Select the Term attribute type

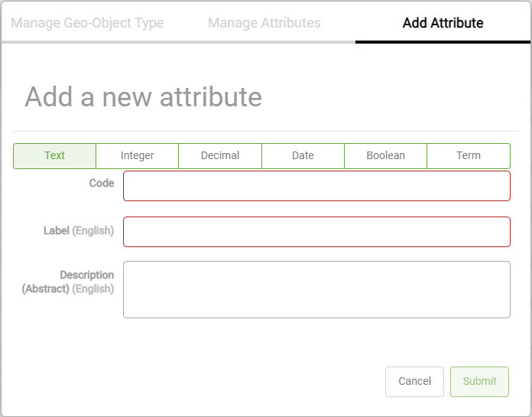point(469,155)
